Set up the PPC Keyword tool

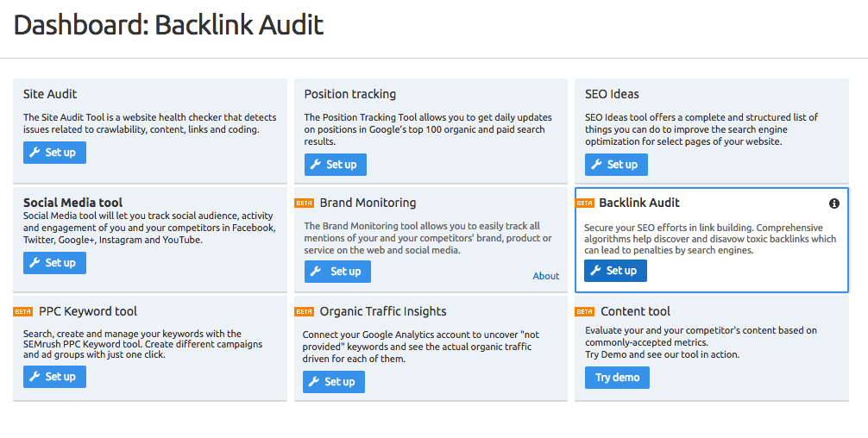(x=55, y=377)
